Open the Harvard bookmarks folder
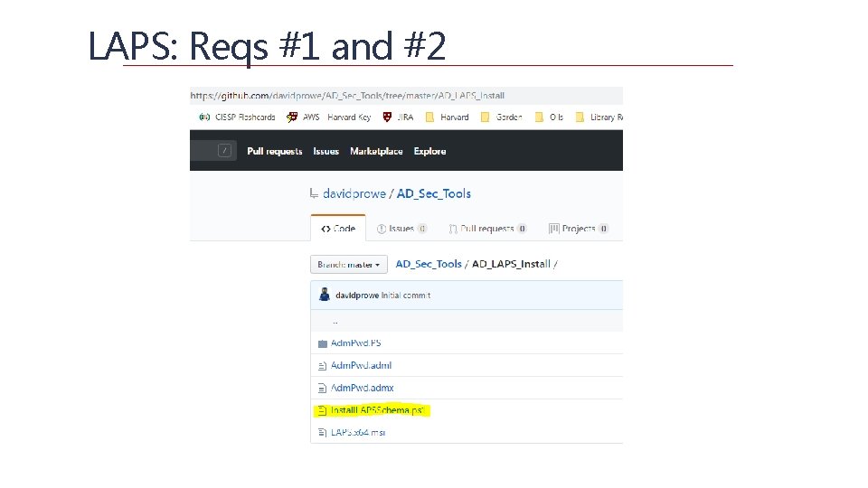 coord(448,117)
